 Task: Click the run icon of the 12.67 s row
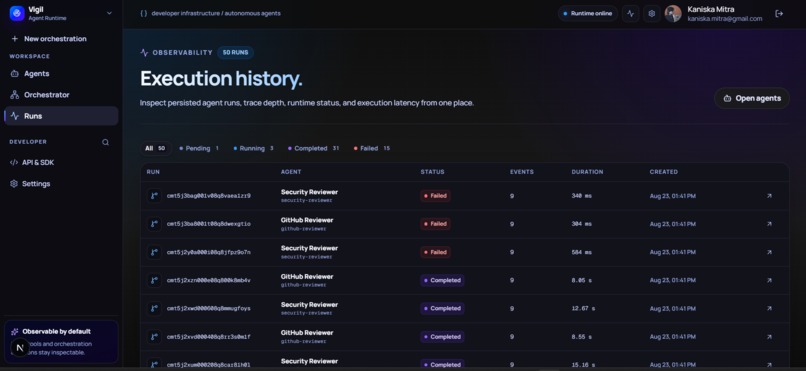154,308
